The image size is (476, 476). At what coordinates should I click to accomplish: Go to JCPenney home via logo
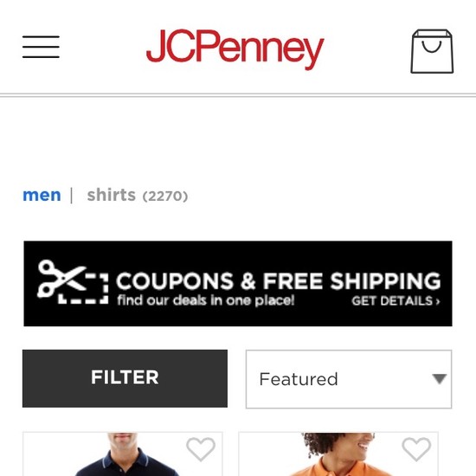tap(235, 48)
